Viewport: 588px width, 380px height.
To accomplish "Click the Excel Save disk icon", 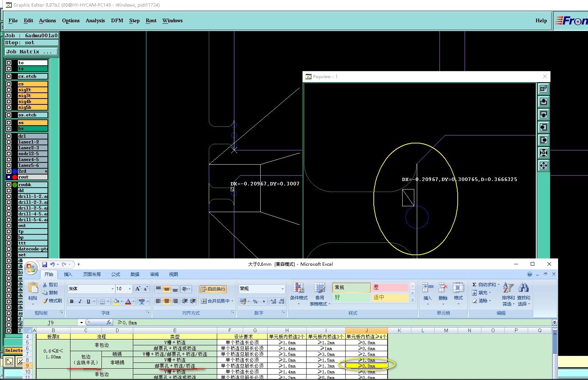I will coord(45,265).
